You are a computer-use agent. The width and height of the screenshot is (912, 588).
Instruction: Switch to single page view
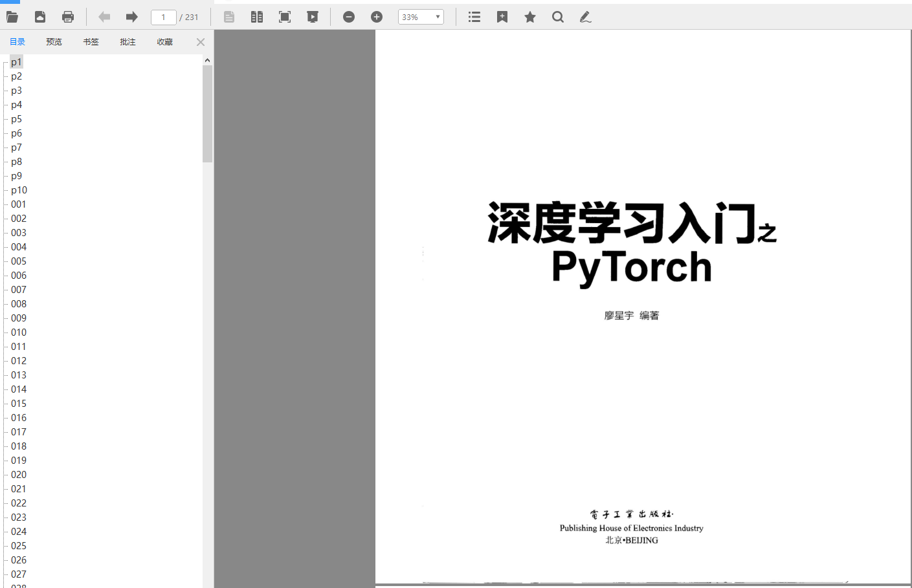click(x=229, y=17)
